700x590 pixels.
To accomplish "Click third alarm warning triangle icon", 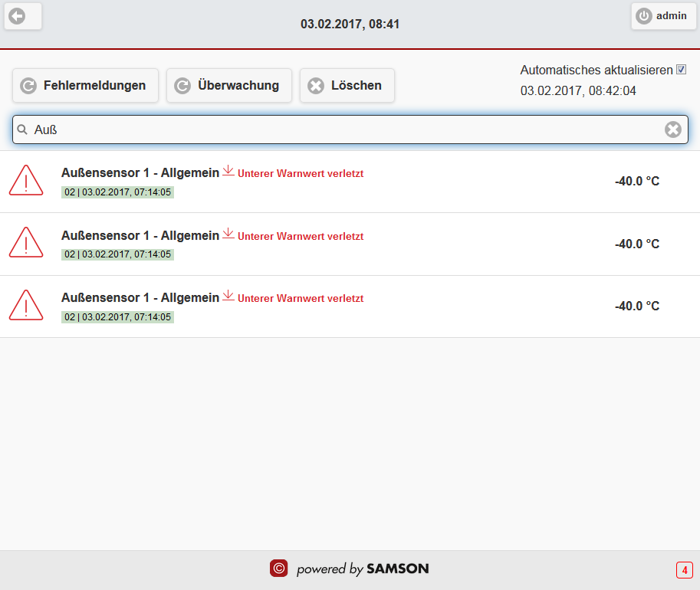I will [x=26, y=306].
